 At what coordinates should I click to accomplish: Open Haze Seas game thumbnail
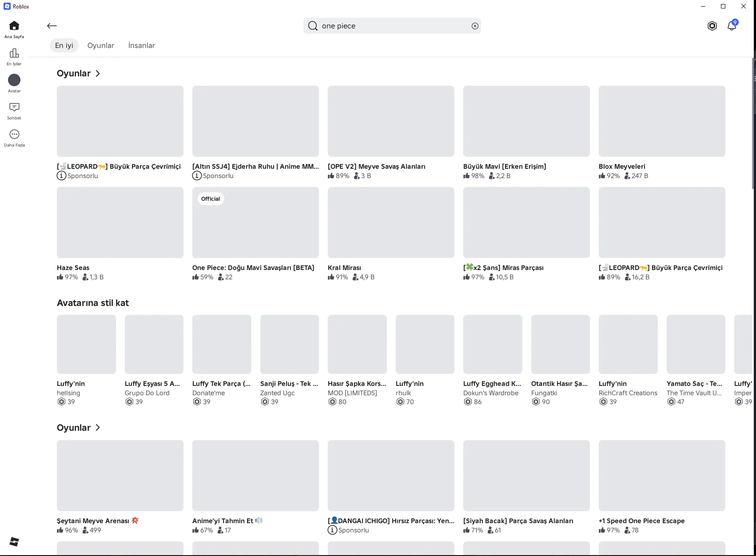[120, 222]
